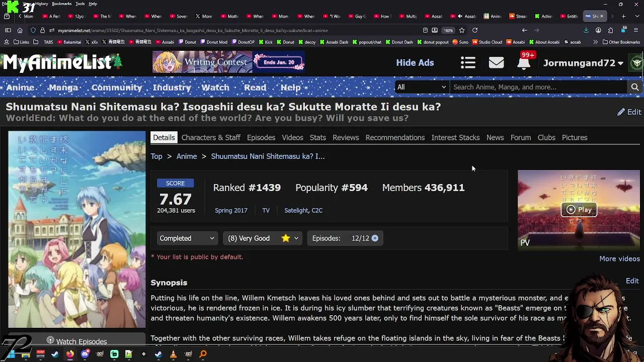
Task: Open the Satelight studio link
Action: coord(296,210)
